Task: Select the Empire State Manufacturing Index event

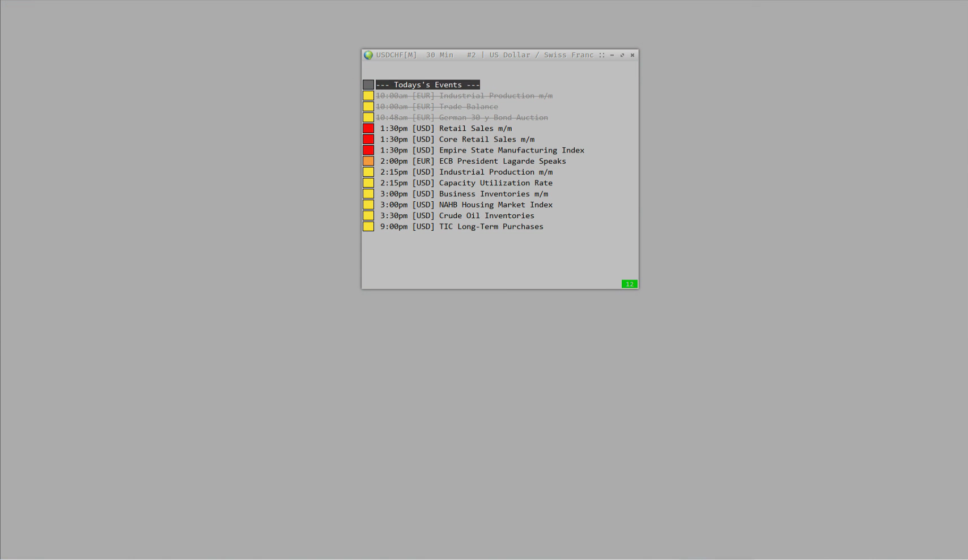Action: coord(482,150)
